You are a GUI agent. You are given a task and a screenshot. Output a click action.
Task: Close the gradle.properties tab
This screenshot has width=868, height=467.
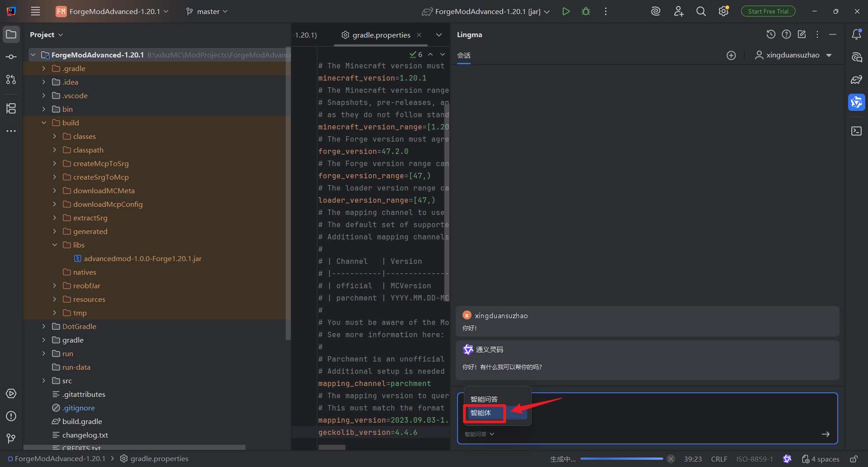[x=419, y=35]
